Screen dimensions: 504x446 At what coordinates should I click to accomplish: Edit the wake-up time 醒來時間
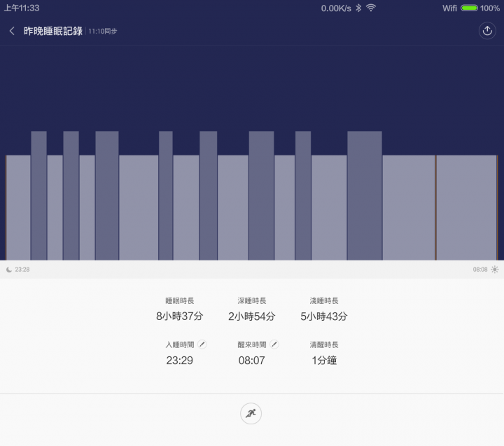(x=274, y=344)
